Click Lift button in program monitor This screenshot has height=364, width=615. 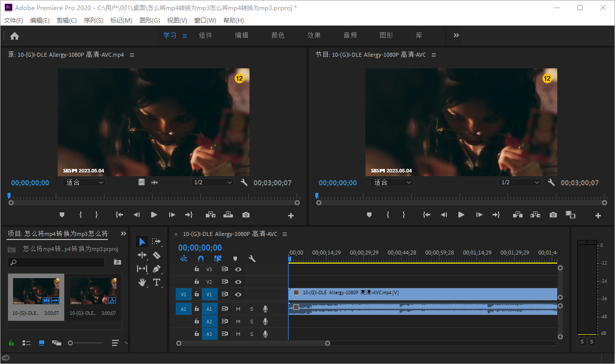click(x=518, y=215)
